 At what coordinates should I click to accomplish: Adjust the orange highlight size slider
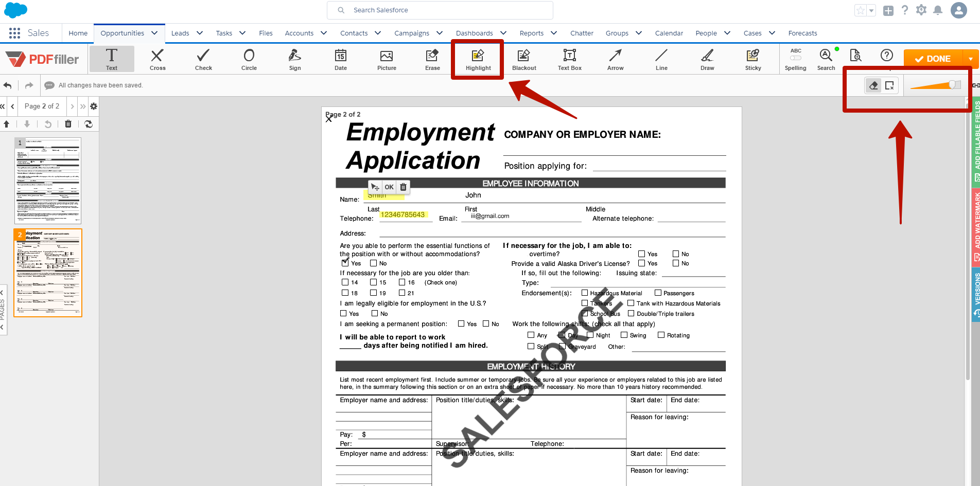pyautogui.click(x=936, y=85)
